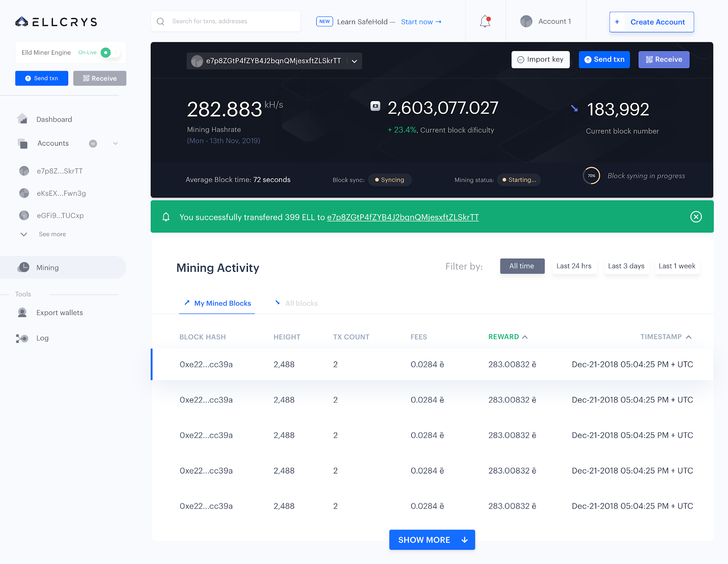The image size is (728, 564).
Task: Expand the e7p8ZGtP account address dropdown
Action: click(x=354, y=61)
